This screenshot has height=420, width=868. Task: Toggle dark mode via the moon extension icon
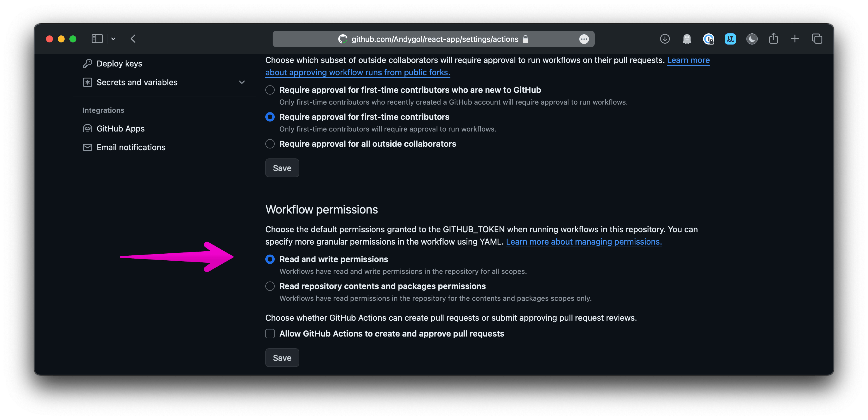point(752,39)
